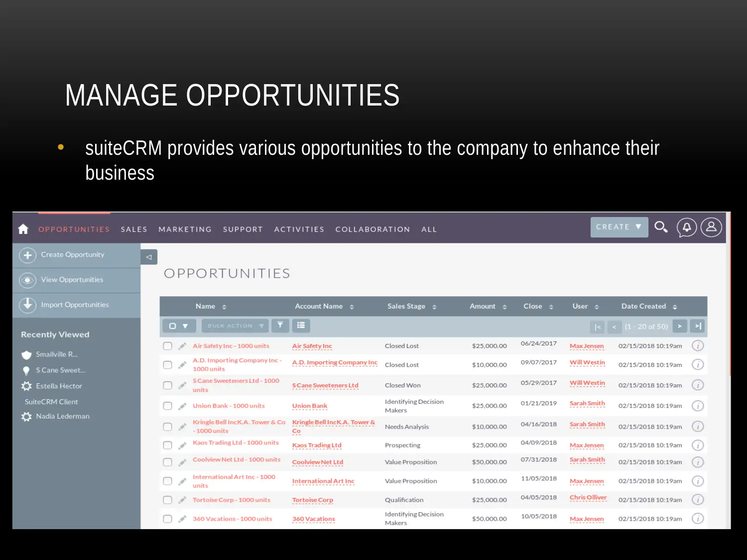Open the user profile icon

(711, 227)
